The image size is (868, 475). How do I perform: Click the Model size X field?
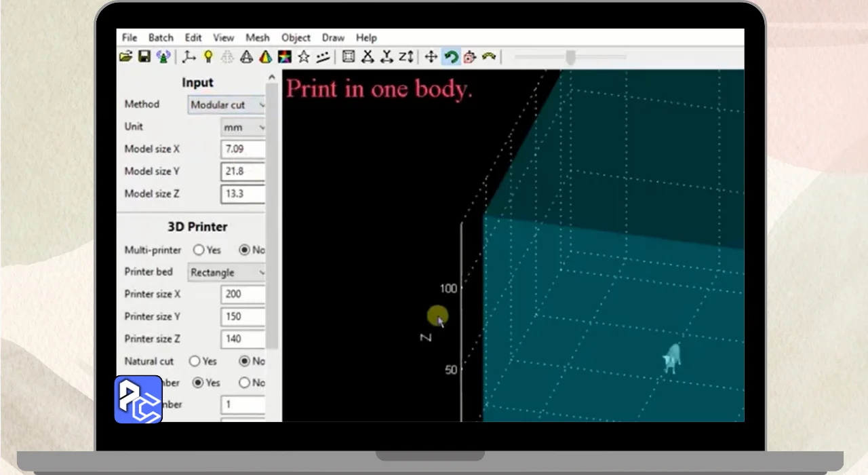(x=243, y=149)
